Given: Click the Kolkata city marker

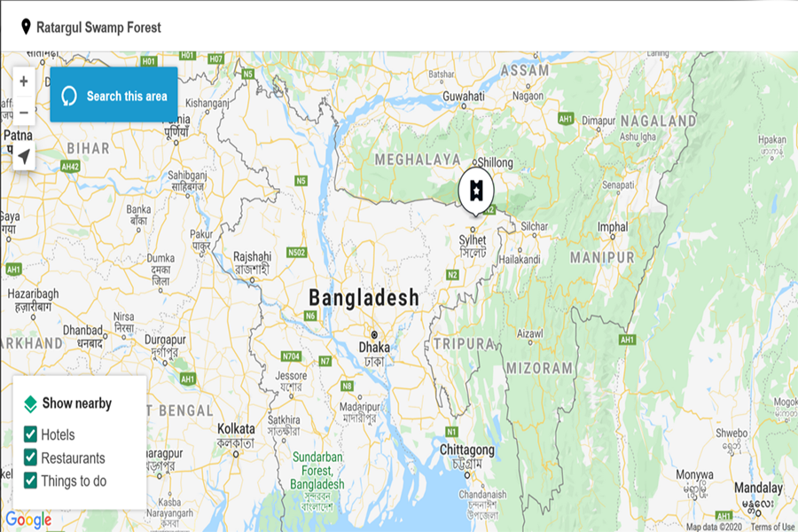Looking at the screenshot, I should pos(236,454).
